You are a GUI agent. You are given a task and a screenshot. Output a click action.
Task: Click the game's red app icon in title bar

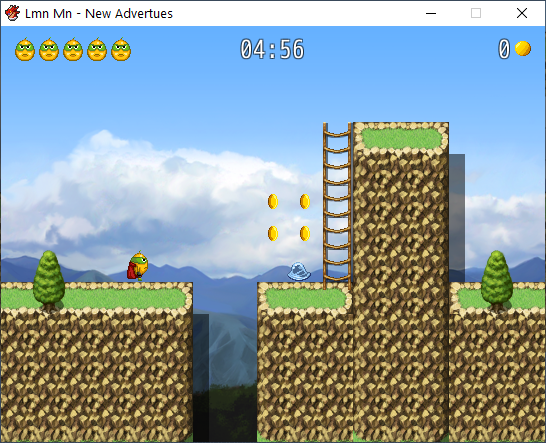(12, 13)
